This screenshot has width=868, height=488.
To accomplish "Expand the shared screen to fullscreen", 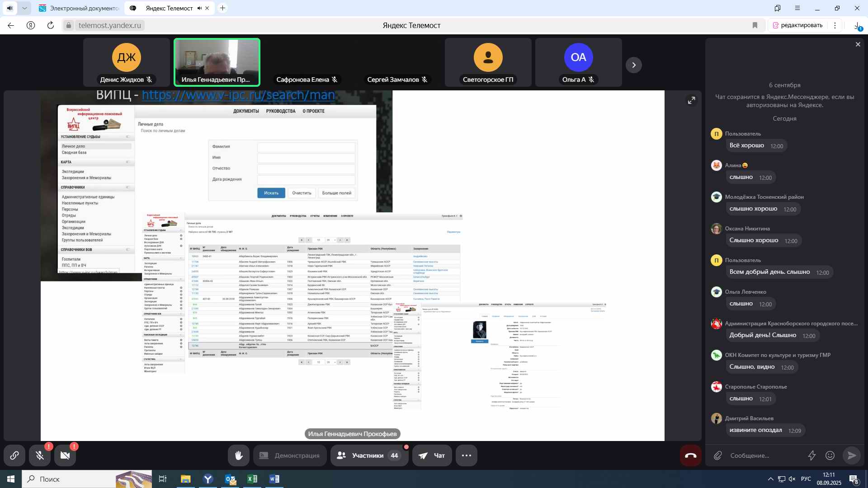I will [691, 100].
